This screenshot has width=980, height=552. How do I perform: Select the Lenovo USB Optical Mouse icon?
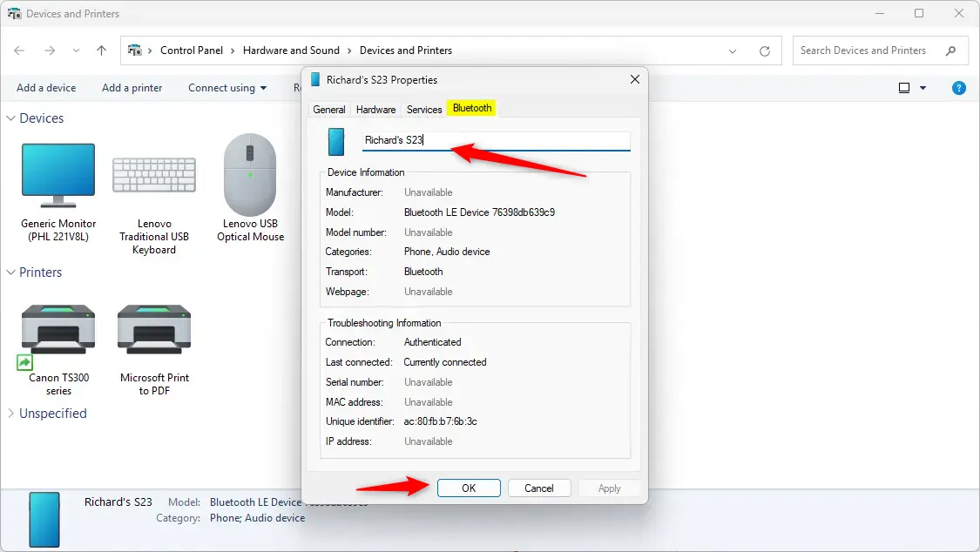pos(250,174)
